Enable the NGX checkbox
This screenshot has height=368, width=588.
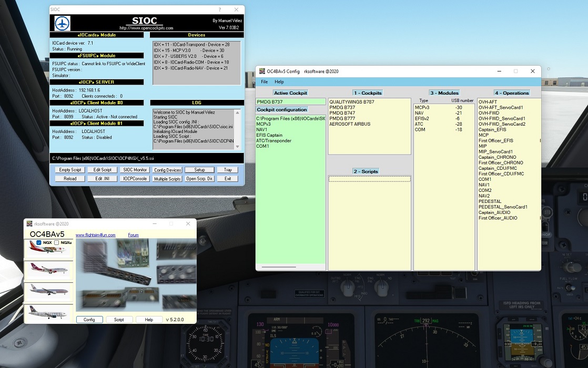(x=39, y=242)
